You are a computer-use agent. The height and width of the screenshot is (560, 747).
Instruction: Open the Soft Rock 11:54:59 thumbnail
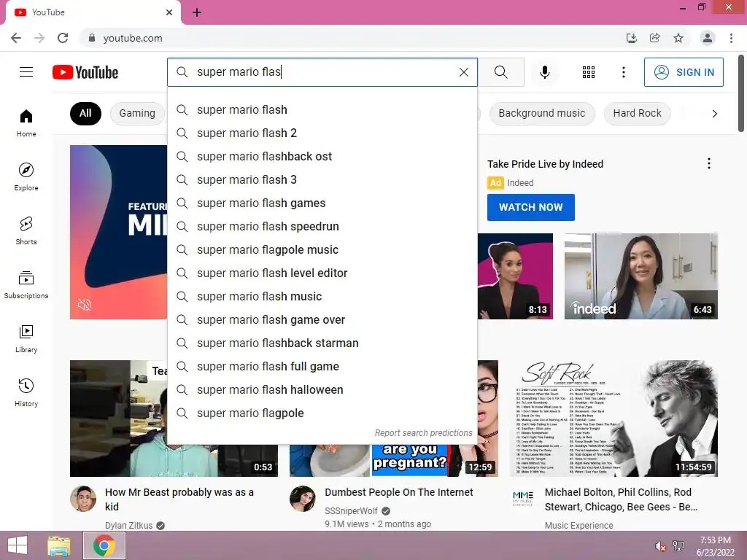[614, 419]
